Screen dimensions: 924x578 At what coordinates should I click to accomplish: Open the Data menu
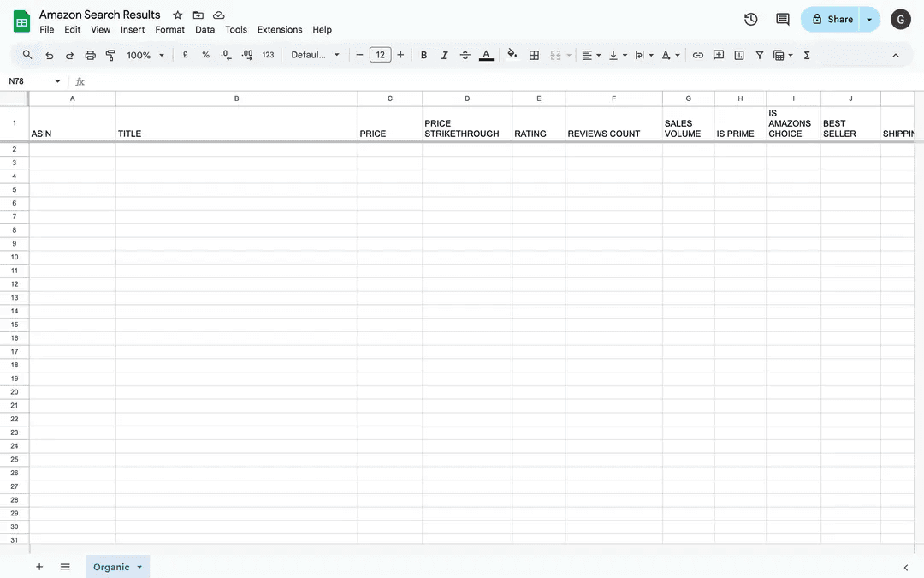coord(204,29)
